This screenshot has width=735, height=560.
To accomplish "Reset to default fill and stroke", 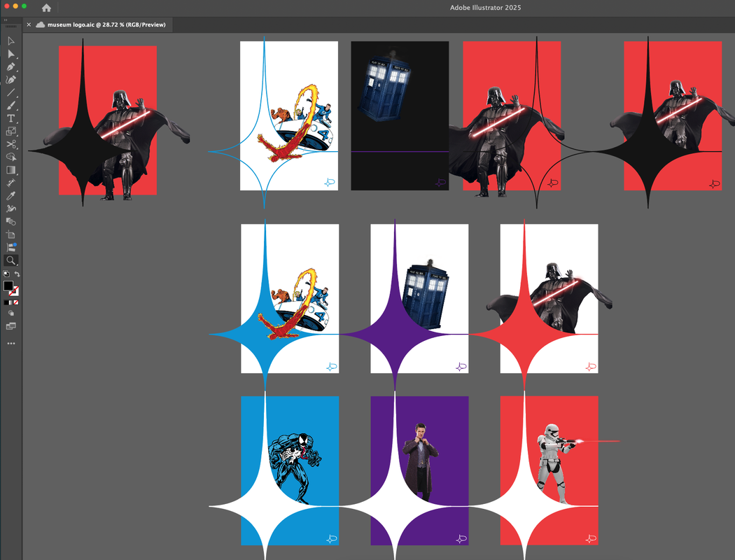I will point(6,274).
